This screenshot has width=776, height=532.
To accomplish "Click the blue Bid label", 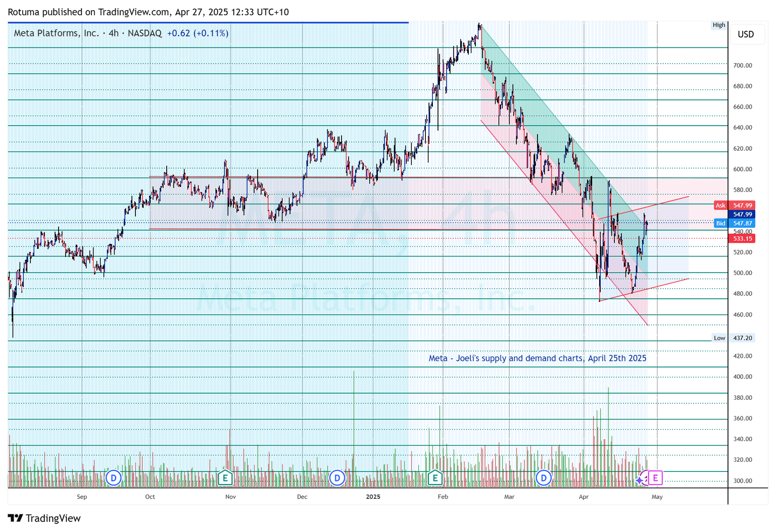I will 720,223.
